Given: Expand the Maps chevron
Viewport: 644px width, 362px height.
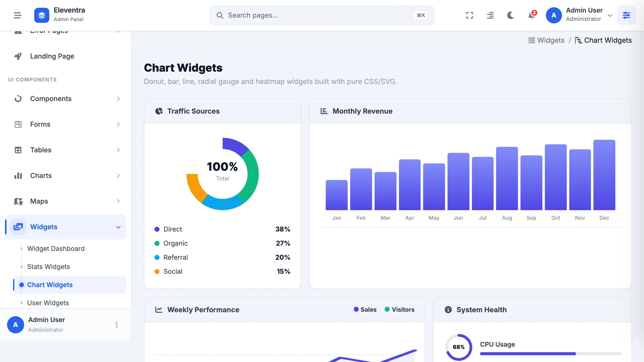Looking at the screenshot, I should pos(118,201).
